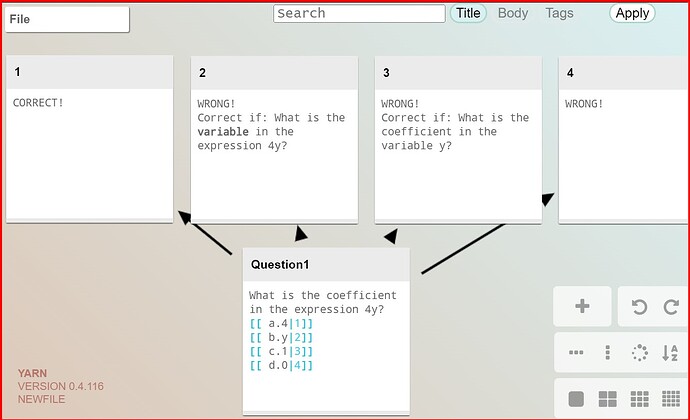Open the File menu
This screenshot has height=420, width=690.
tap(67, 19)
